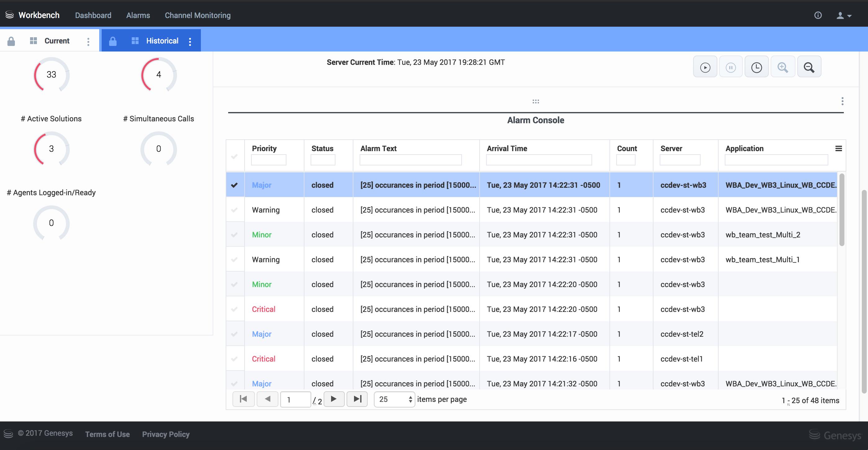
Task: Open the Historical tab options menu
Action: pos(190,42)
